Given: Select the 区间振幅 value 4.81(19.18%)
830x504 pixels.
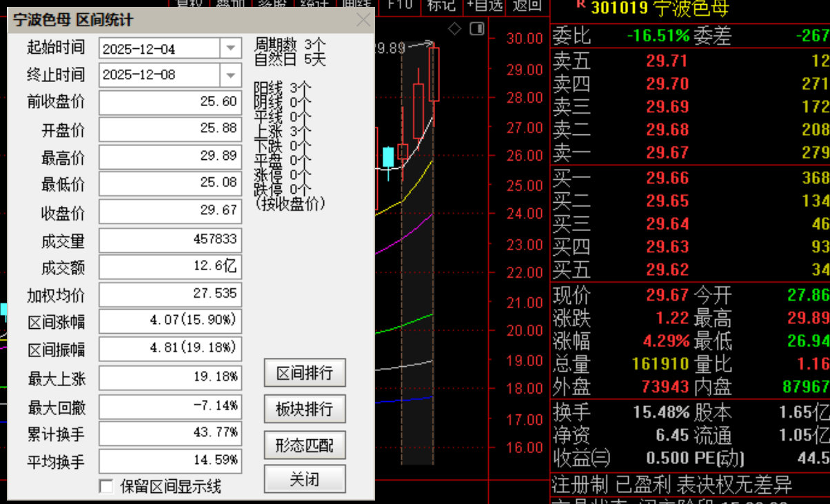Looking at the screenshot, I should pyautogui.click(x=170, y=349).
